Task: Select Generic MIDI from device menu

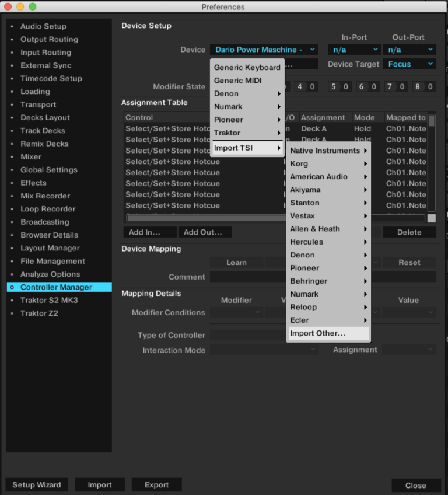Action: point(247,81)
